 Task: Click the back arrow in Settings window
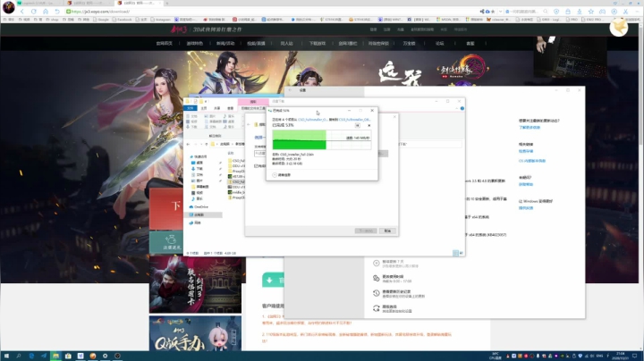pos(290,90)
